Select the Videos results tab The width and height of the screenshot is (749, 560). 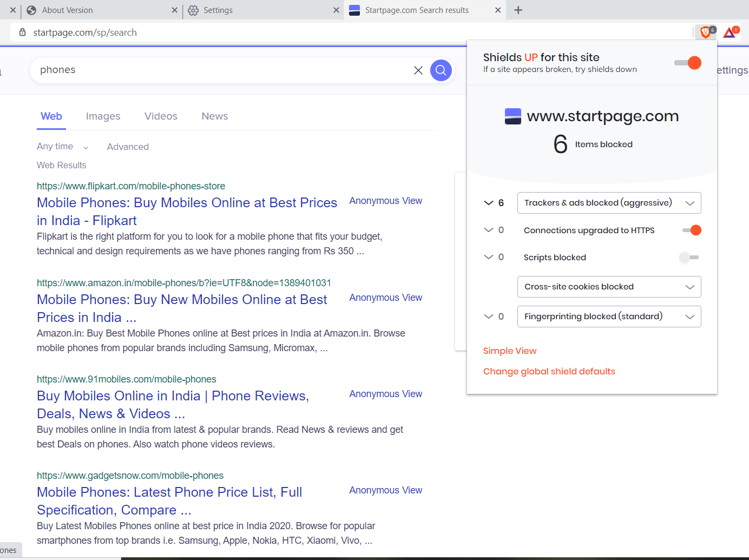[x=161, y=116]
